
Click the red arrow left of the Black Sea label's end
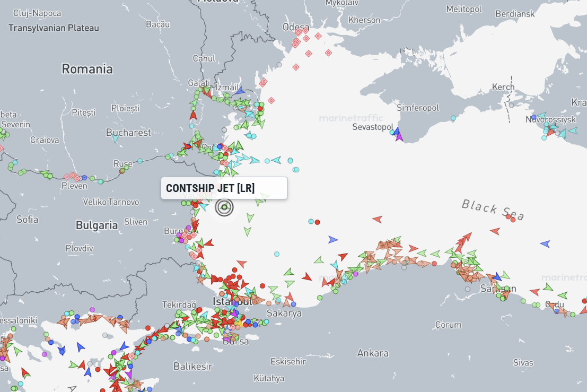tap(495, 231)
